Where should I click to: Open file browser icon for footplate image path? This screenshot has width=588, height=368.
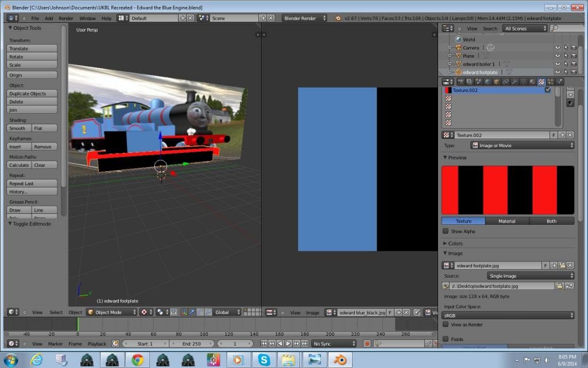559,286
